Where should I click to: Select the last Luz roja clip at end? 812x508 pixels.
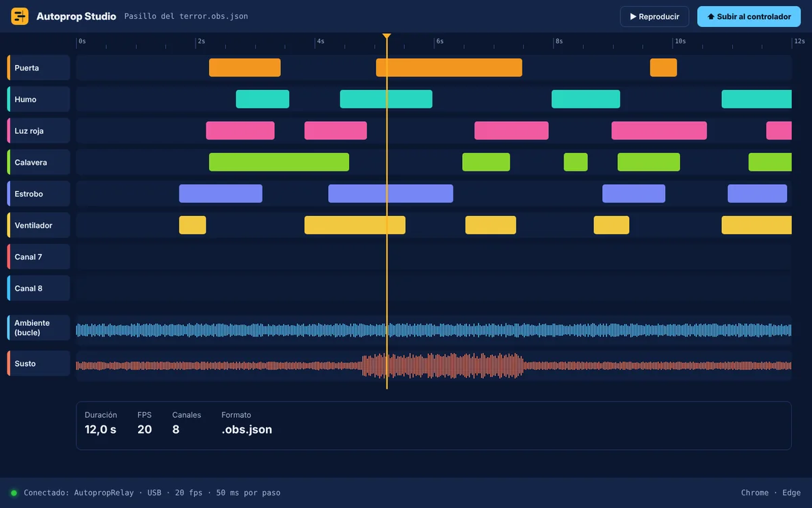pos(779,131)
